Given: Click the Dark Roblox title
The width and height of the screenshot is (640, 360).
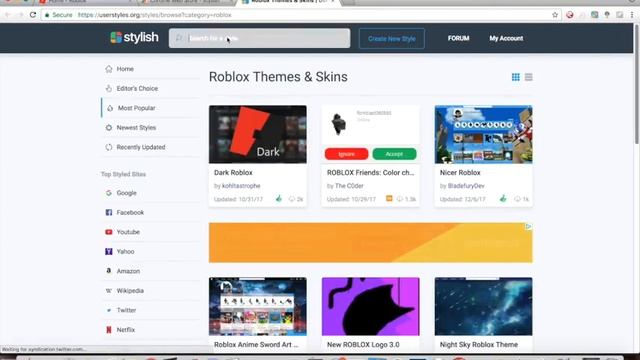Looking at the screenshot, I should pos(233,173).
